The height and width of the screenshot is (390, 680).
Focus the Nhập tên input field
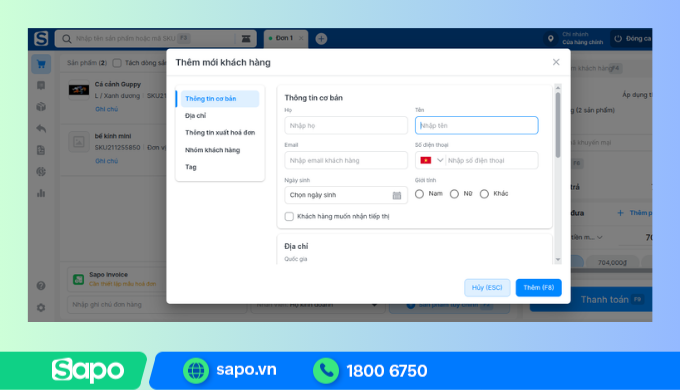tap(477, 125)
